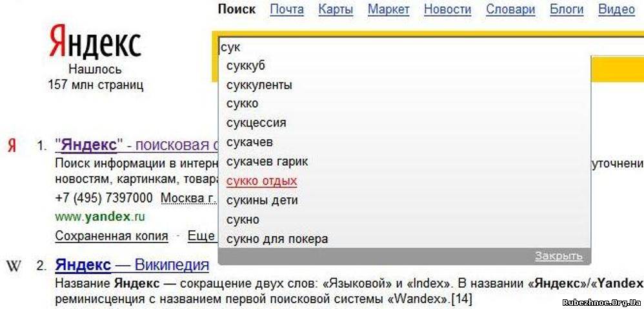Click the Еще link after Сохраненная копия

[x=201, y=236]
